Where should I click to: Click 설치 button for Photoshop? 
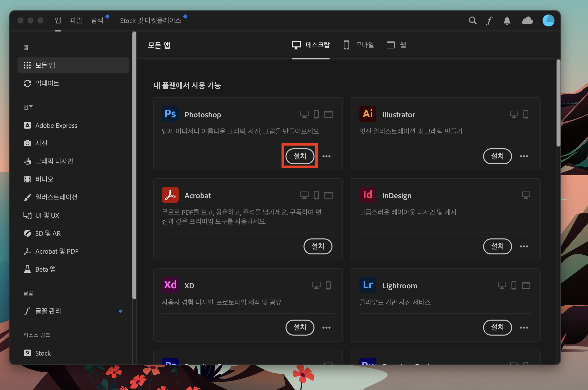(300, 156)
